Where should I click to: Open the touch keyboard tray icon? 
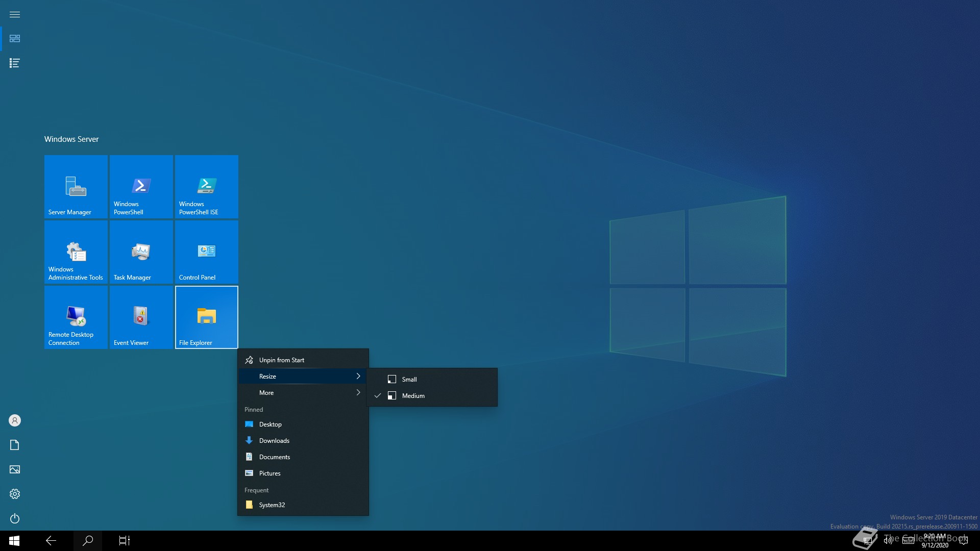click(x=909, y=541)
